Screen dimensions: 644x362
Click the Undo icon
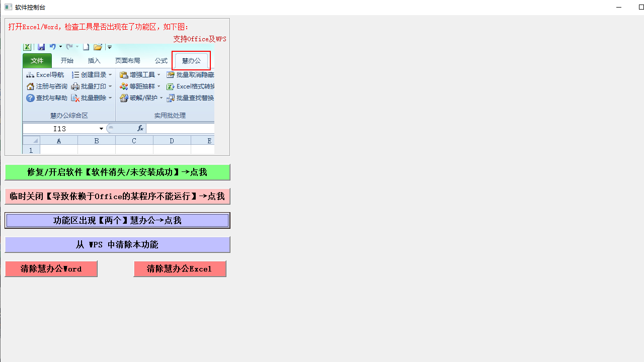[53, 47]
